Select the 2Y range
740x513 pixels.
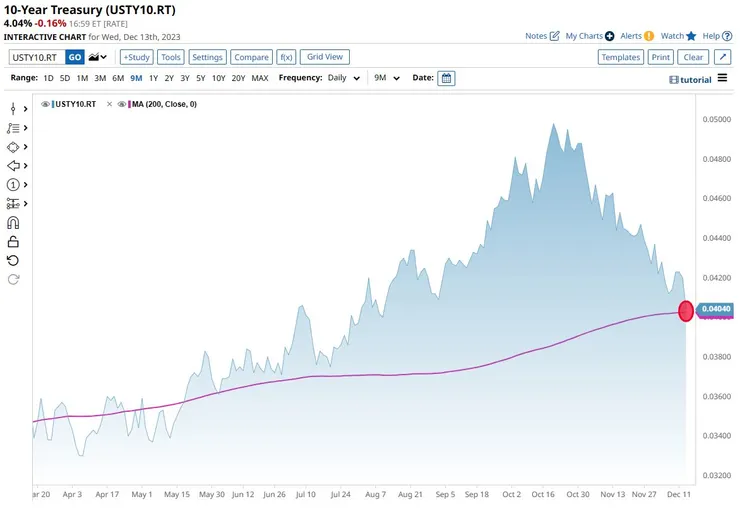(x=169, y=78)
